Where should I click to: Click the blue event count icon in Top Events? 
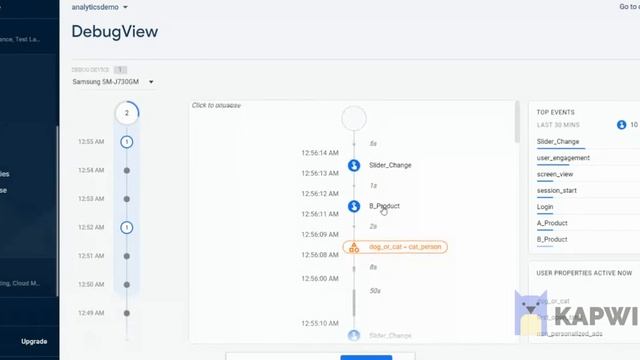pos(621,125)
